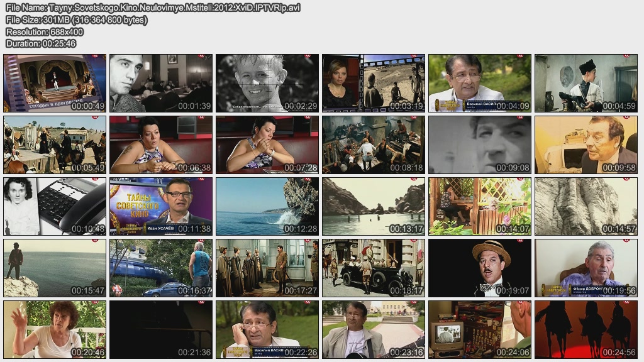Click the File Name text line
Viewport: 644px width, 362px height.
tap(153, 8)
